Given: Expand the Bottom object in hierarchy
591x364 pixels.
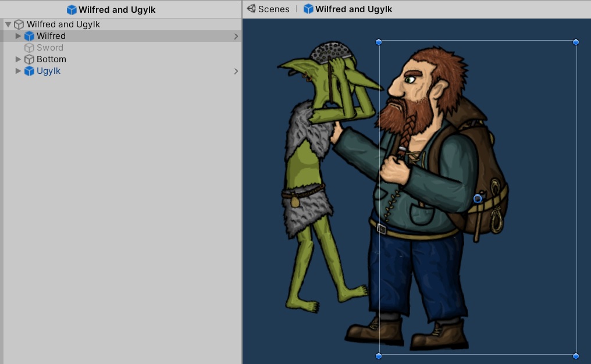Looking at the screenshot, I should (x=17, y=59).
